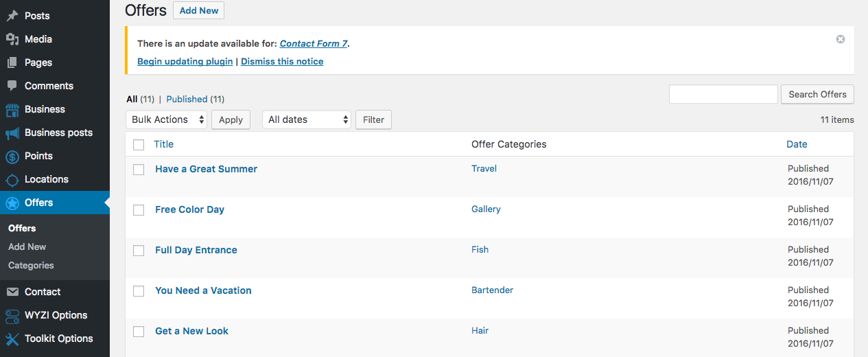This screenshot has width=868, height=357.
Task: Sort offers by the Date column header
Action: 797,144
